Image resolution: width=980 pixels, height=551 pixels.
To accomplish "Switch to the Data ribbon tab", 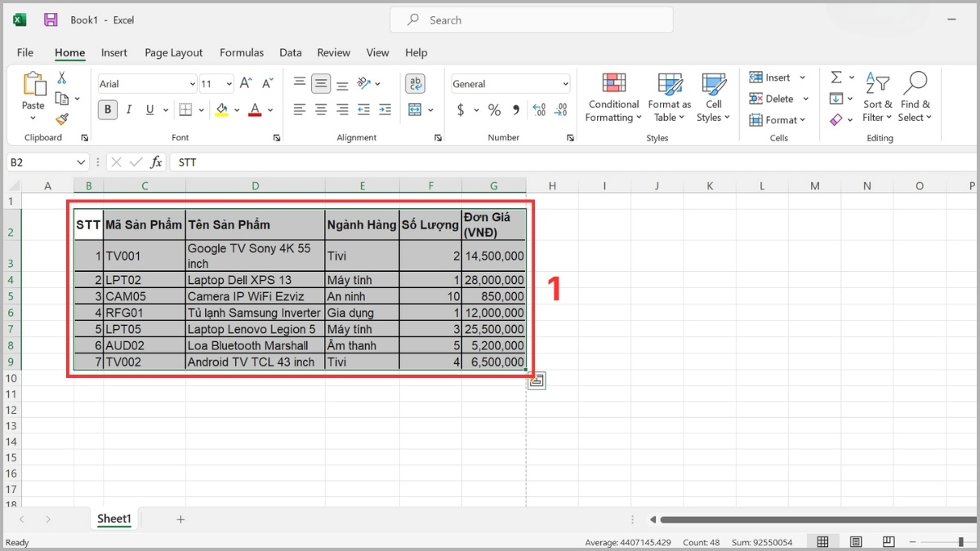I will point(290,52).
